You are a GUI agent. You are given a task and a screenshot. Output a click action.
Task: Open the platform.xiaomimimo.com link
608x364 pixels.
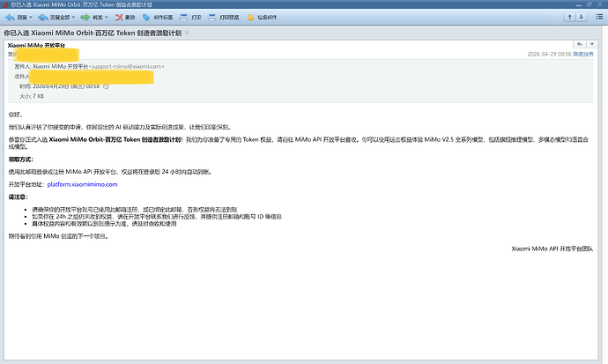(82, 184)
